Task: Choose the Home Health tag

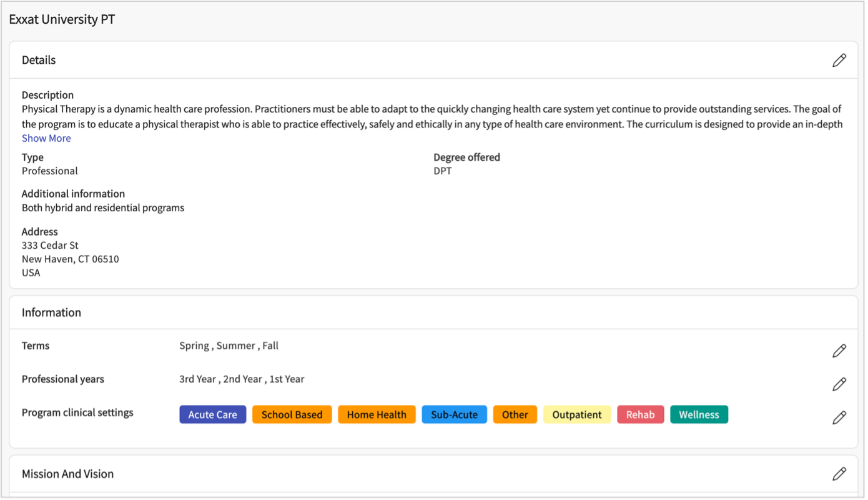Action: coord(377,414)
